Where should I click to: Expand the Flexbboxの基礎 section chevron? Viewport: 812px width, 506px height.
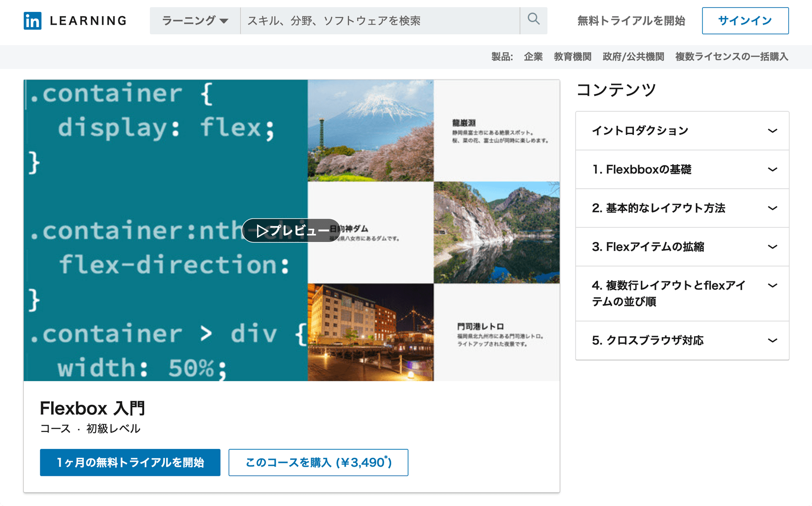pos(772,170)
